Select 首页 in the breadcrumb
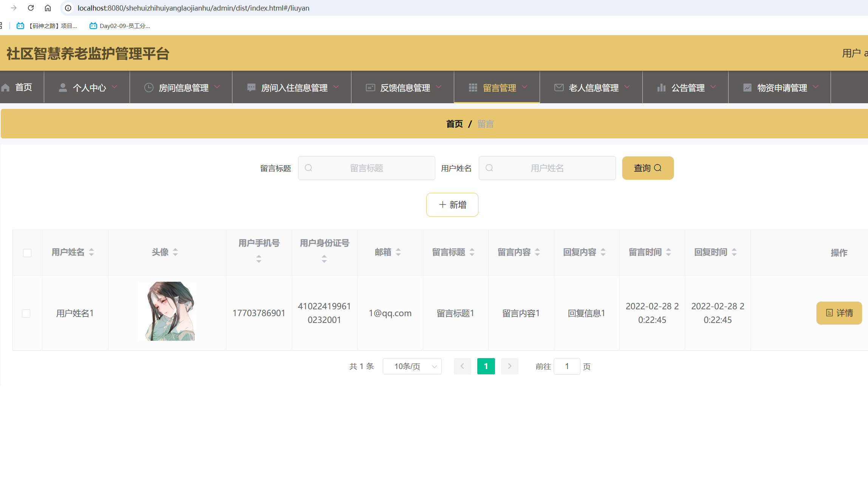Screen dimensions: 868x481 click(x=455, y=124)
